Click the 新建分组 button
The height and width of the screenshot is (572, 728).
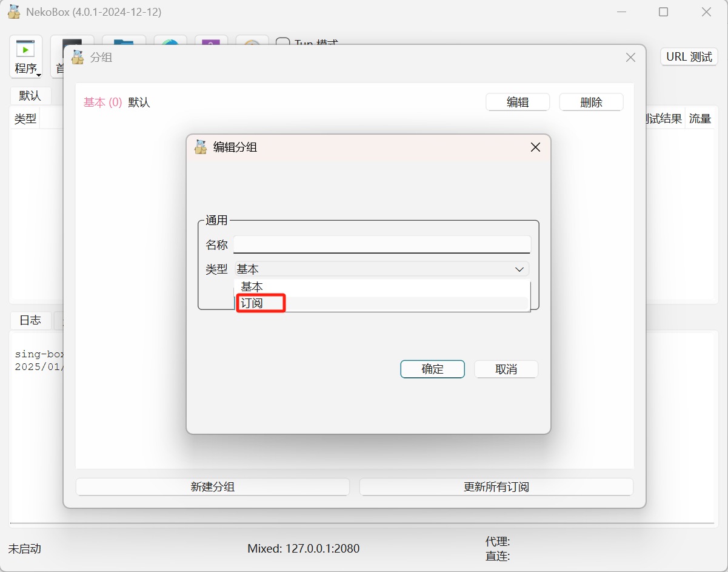pos(212,486)
